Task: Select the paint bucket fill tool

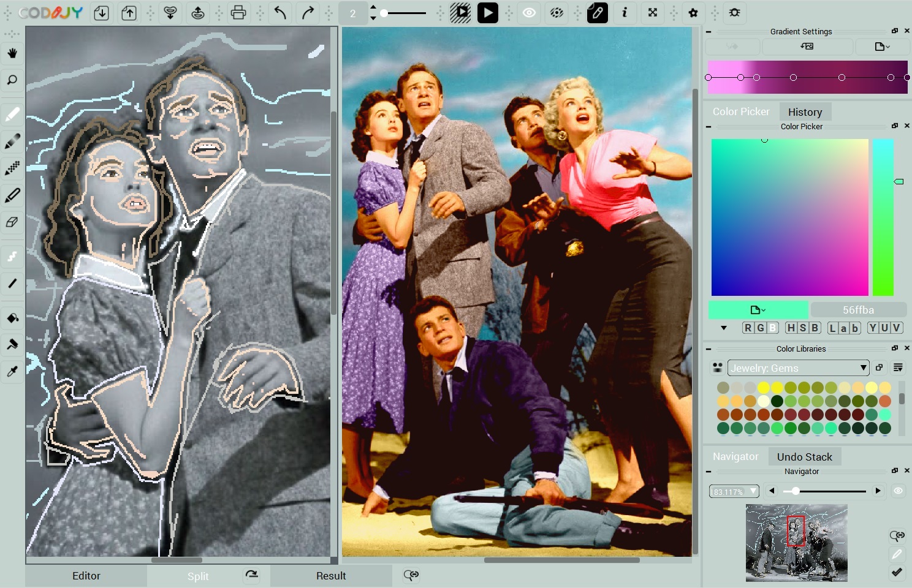Action: [12, 318]
